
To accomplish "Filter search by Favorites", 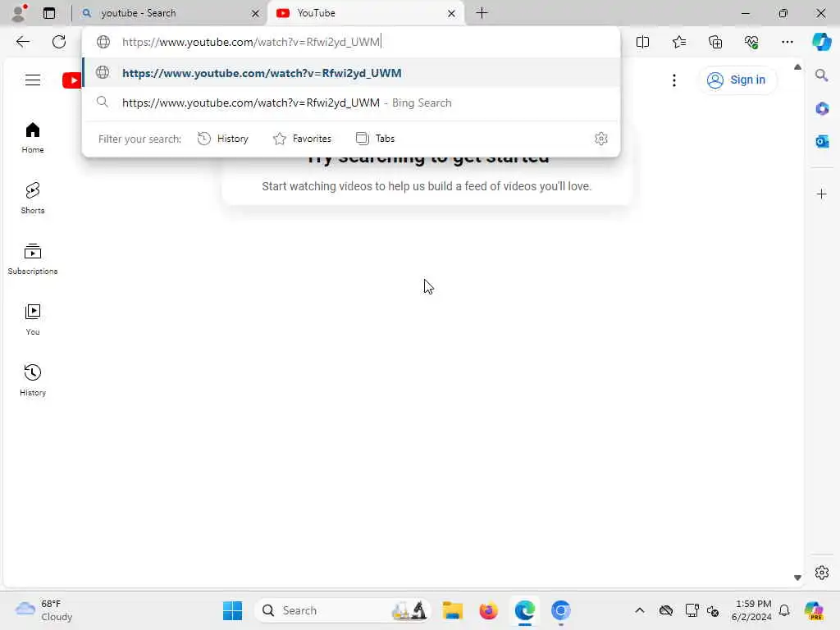I will tap(302, 139).
